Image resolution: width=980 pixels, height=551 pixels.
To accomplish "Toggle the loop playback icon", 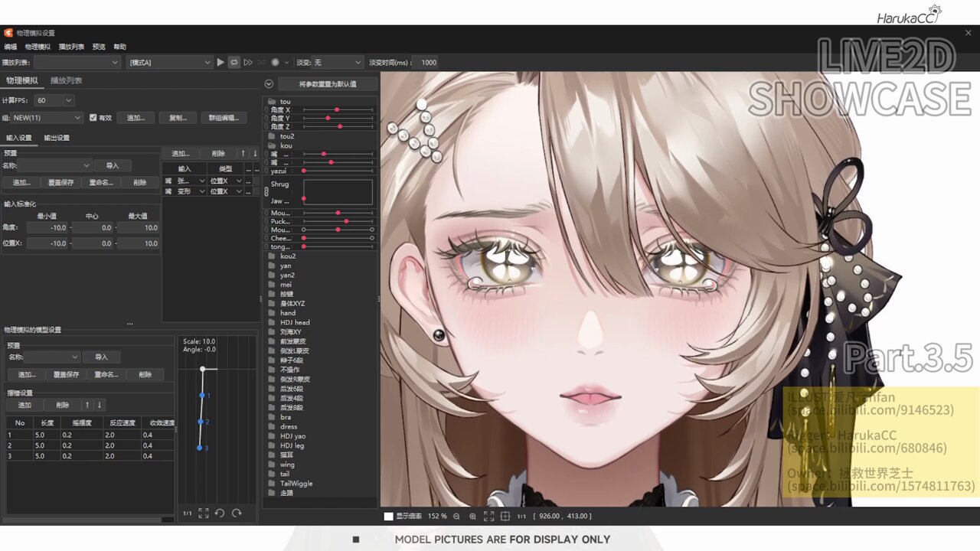I will coord(234,62).
